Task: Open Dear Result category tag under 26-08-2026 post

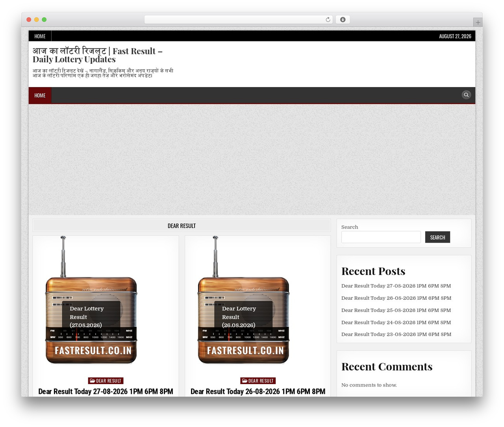Action: (x=258, y=381)
